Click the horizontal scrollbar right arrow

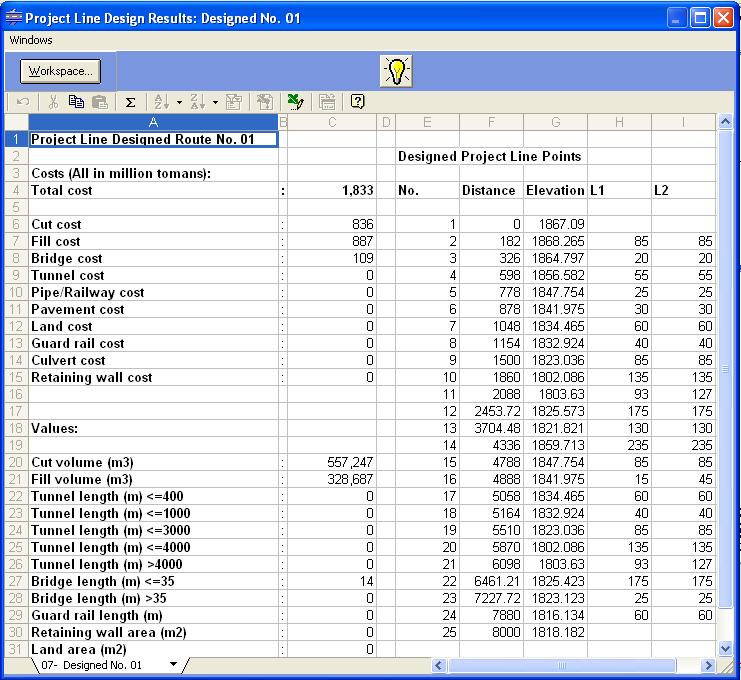[x=708, y=665]
